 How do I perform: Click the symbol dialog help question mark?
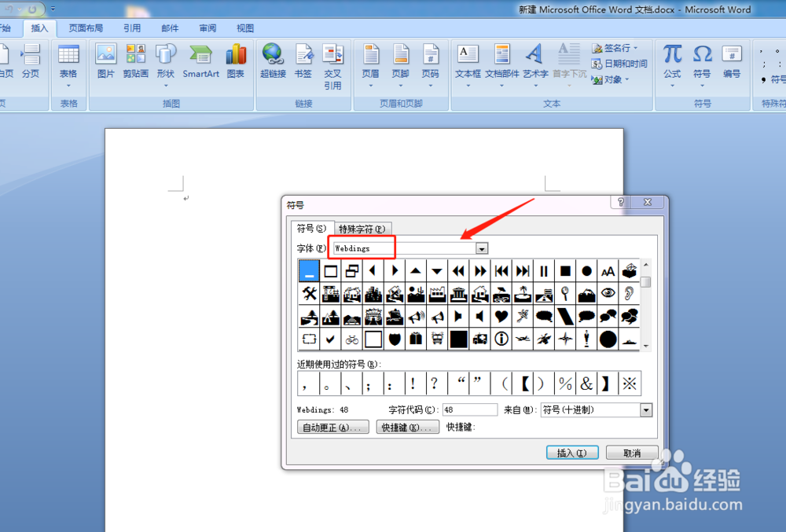pos(621,202)
